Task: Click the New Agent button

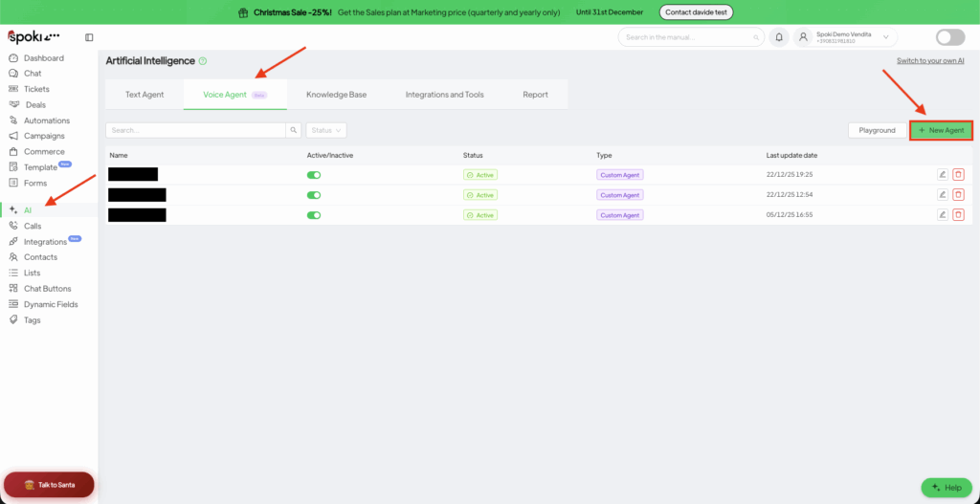Action: tap(941, 130)
